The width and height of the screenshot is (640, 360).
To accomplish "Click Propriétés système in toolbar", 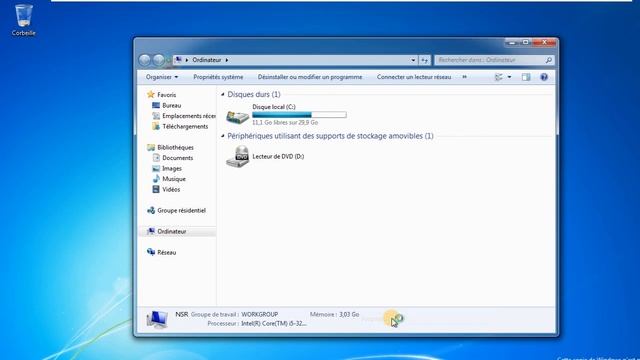I will (x=218, y=77).
